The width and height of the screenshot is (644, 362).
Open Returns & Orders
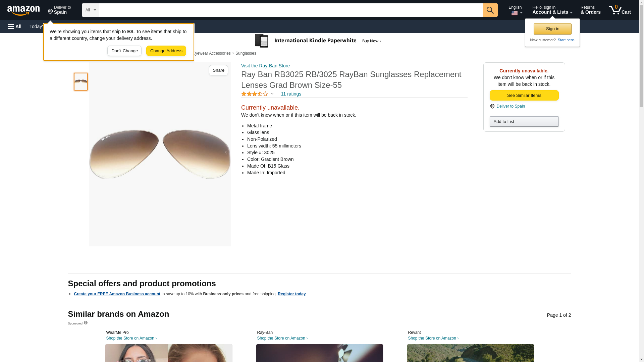pos(590,10)
